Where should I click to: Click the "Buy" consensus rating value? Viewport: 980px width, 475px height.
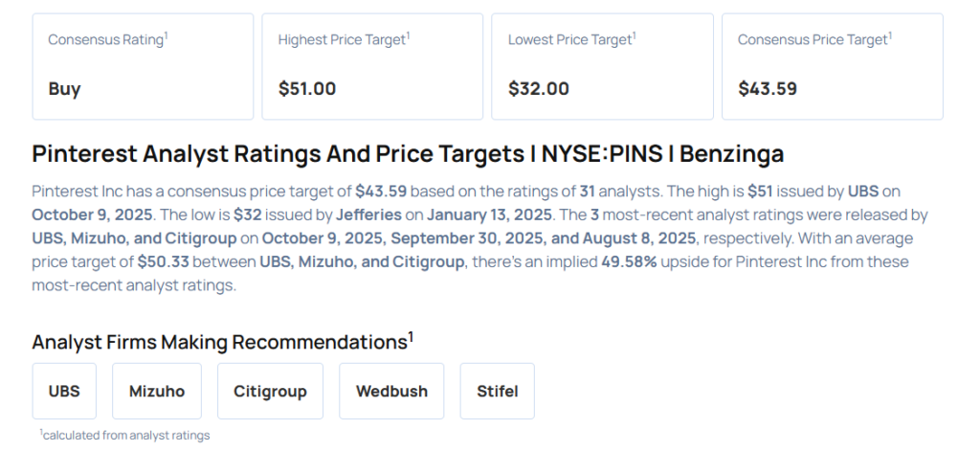click(64, 89)
